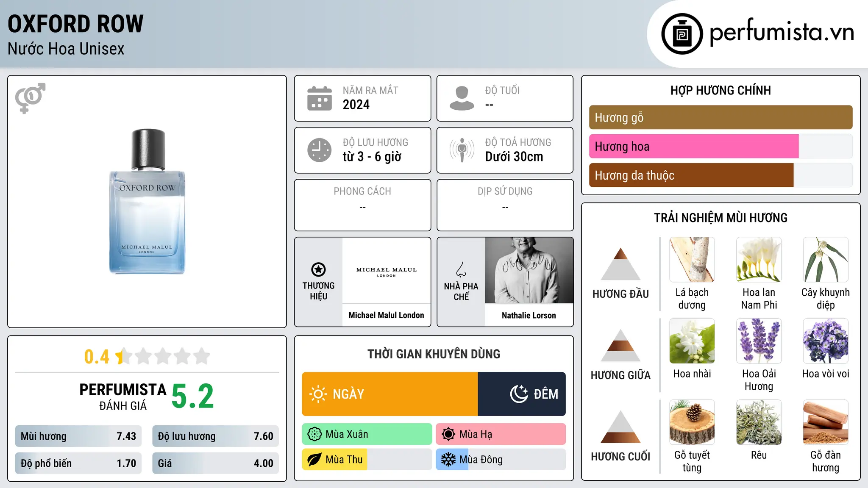
Task: Click the snowflake icon for Mùa Đông
Action: 448,460
